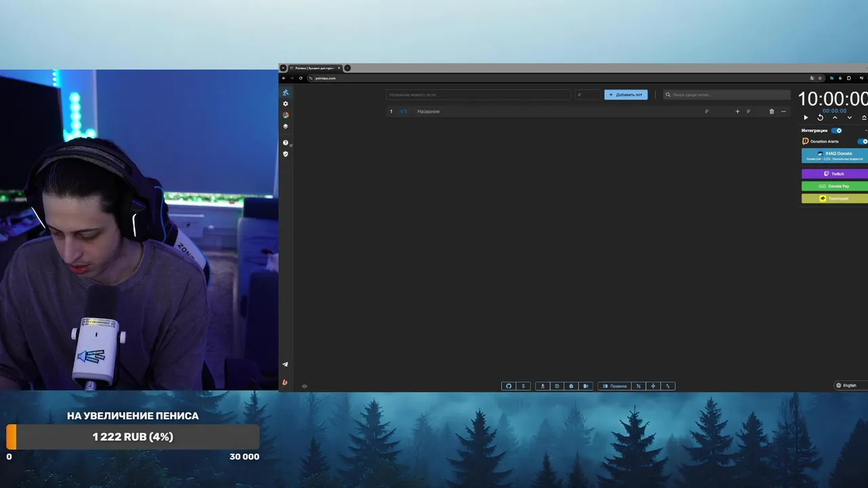This screenshot has height=488, width=868.
Task: Click the orange Boosty icon in sidebar
Action: click(x=285, y=382)
